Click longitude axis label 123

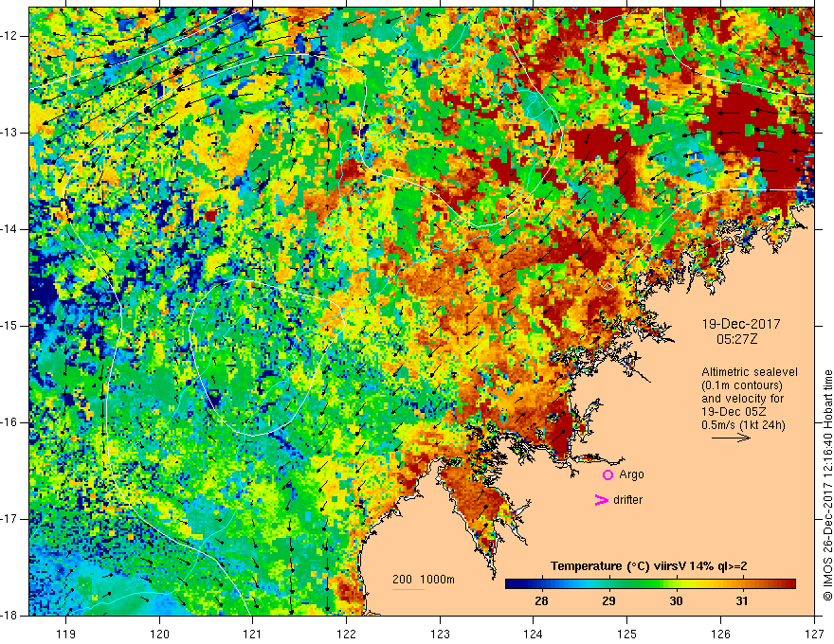[440, 634]
